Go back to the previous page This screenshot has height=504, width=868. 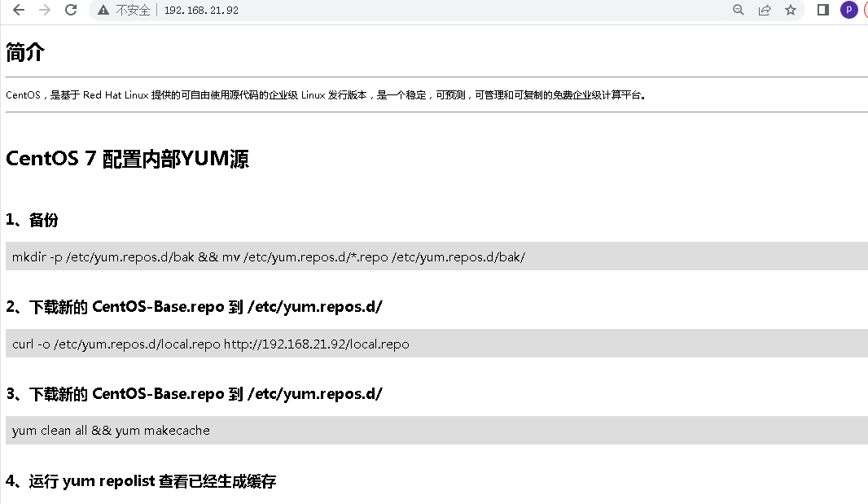point(19,10)
